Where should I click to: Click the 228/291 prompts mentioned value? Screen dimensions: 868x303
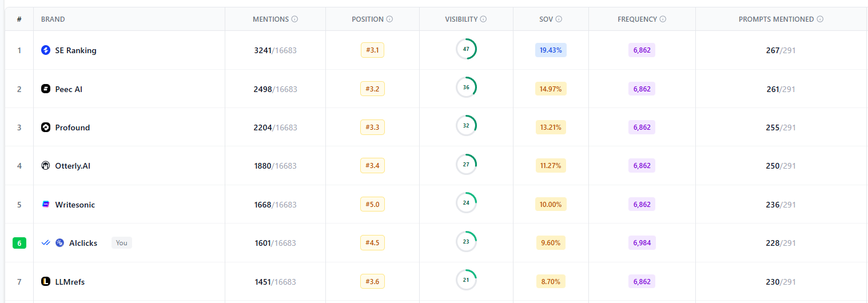781,243
